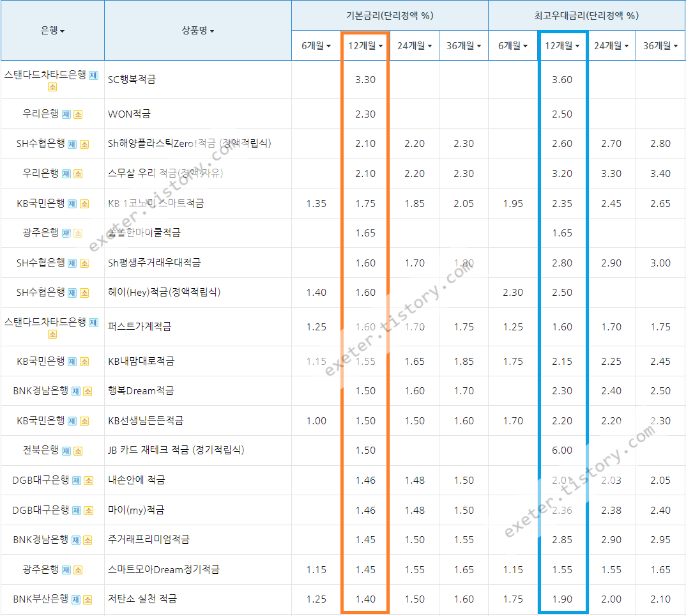
Task: Select the 최고우대금리(단리정액 %) header cell
Action: (x=586, y=16)
